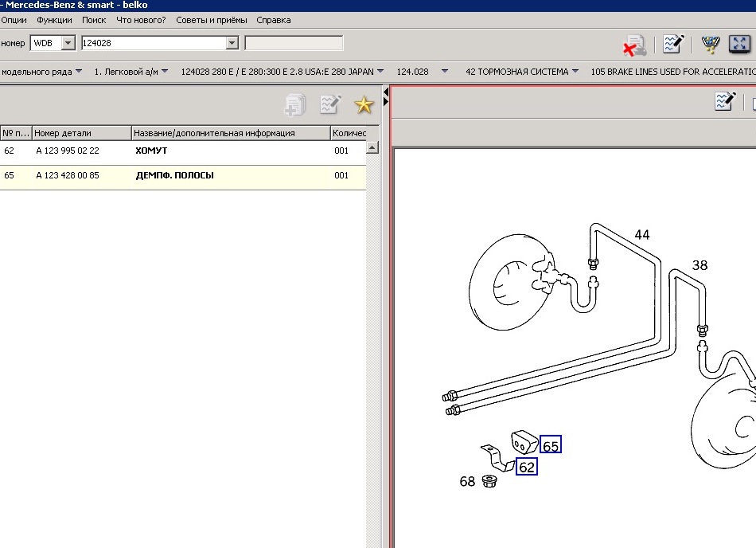Screen dimensions: 756x548
Task: Click callout number 65 in the diagram
Action: pyautogui.click(x=550, y=446)
